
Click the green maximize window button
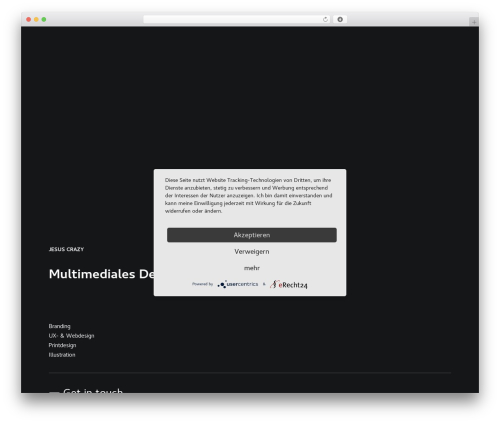[44, 19]
